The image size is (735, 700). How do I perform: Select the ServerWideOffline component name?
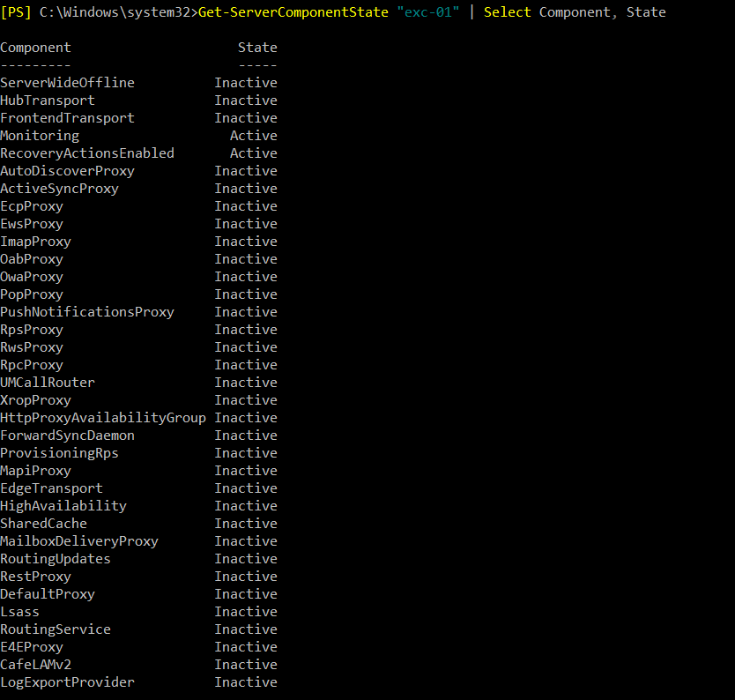click(67, 83)
